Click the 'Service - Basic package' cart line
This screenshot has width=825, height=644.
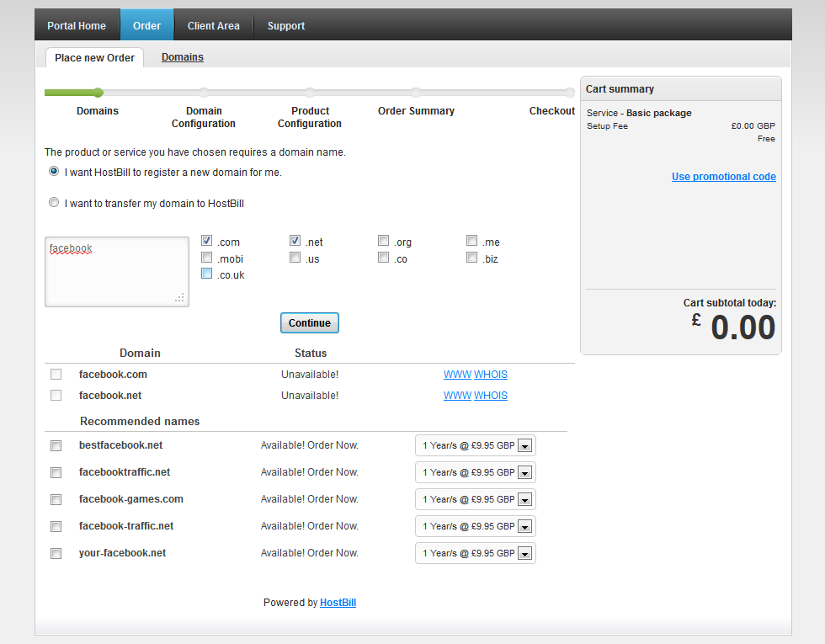click(639, 113)
